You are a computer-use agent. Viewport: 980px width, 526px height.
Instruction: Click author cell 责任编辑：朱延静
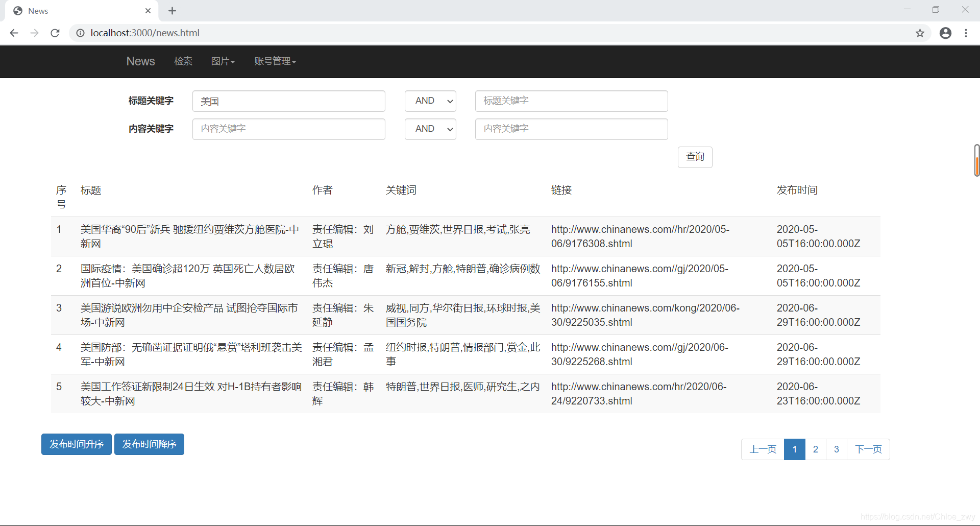(x=343, y=315)
